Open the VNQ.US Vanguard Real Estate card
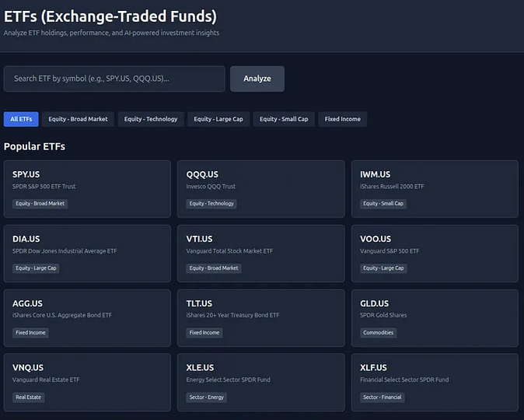Screen dimensions: 524x420 pyautogui.click(x=87, y=382)
